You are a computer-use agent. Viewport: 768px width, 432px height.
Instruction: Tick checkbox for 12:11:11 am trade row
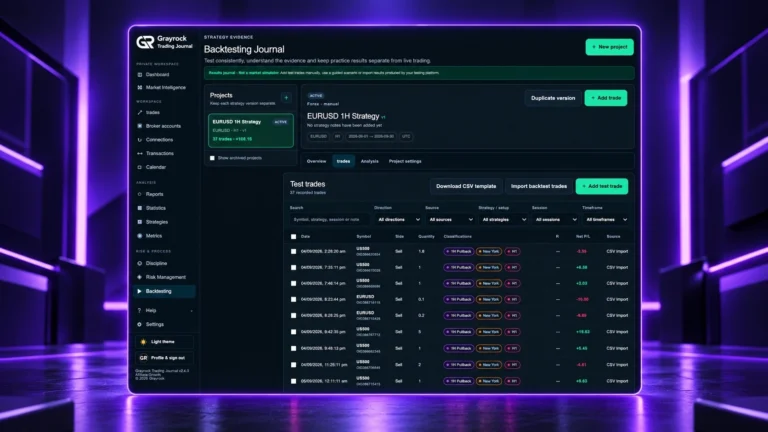pos(293,381)
